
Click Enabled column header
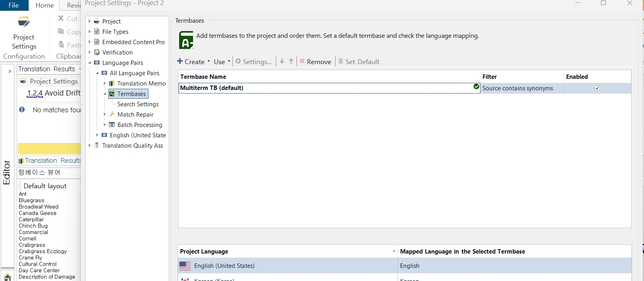coord(597,77)
